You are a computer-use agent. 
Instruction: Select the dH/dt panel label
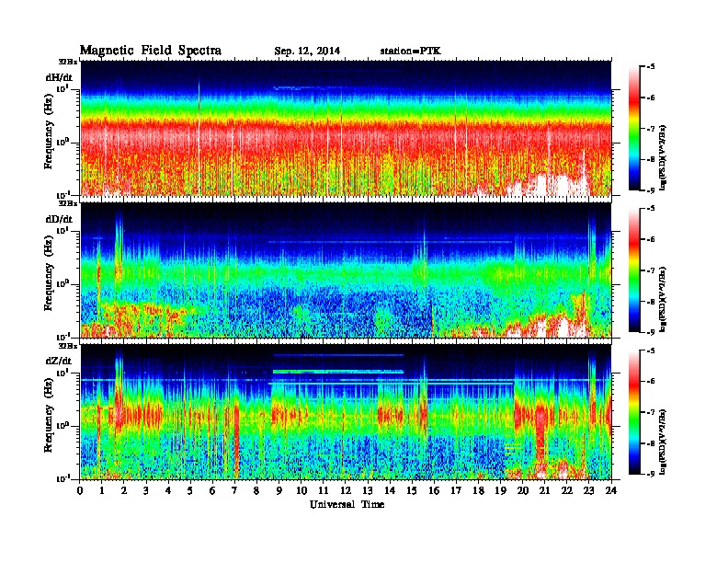[59, 77]
